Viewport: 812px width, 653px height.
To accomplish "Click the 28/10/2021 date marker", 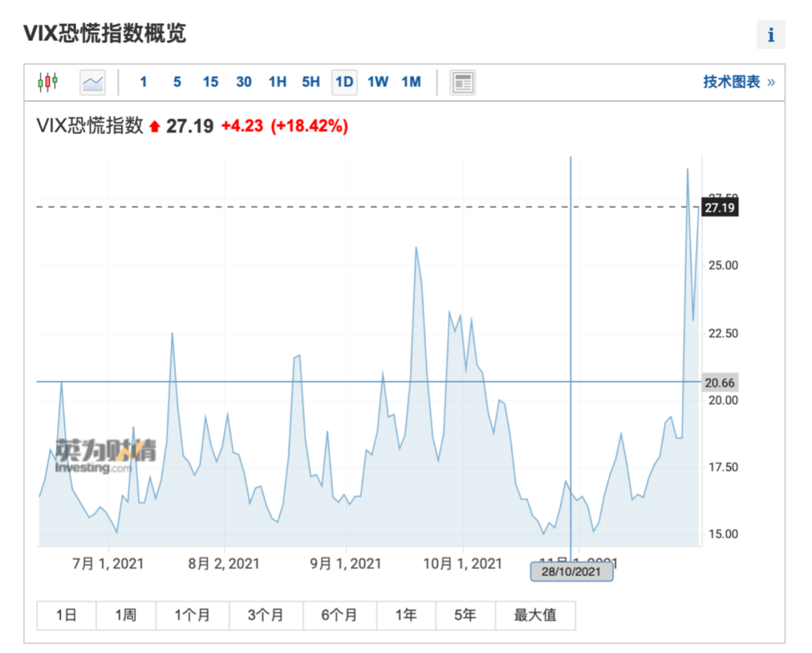I will (571, 572).
